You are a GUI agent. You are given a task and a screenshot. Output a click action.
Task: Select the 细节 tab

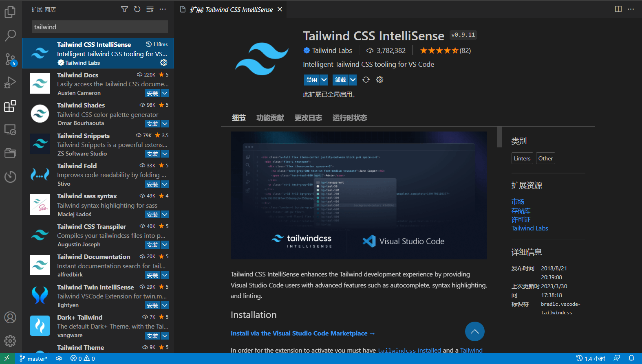239,118
